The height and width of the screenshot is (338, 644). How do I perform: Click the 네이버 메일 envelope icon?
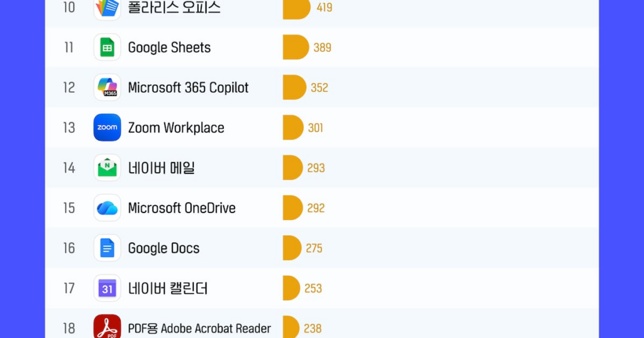click(x=107, y=168)
